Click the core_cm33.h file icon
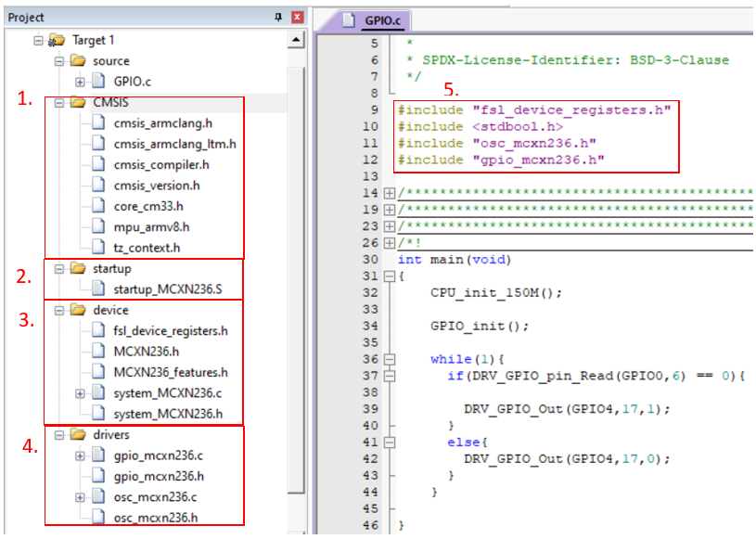This screenshot has height=539, width=756. coord(99,206)
